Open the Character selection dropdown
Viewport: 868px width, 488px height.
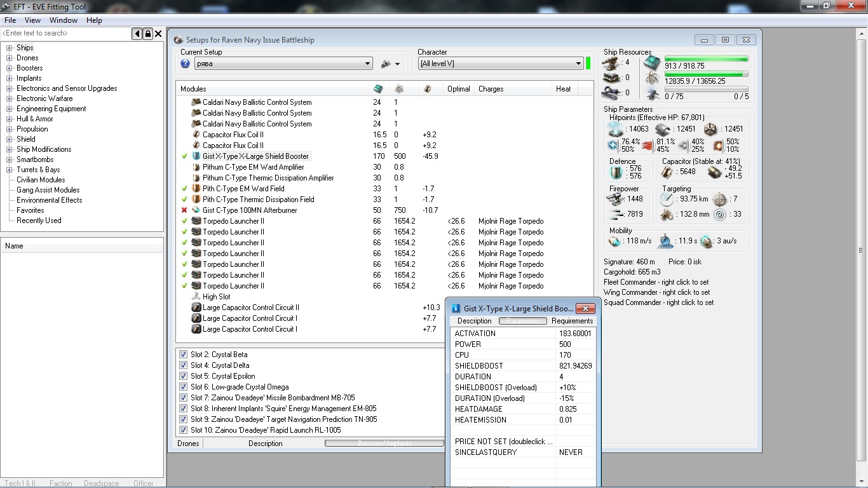[578, 64]
